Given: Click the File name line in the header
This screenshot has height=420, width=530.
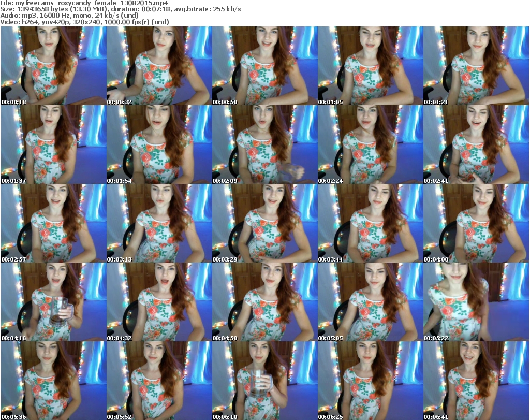Looking at the screenshot, I should 84,3.
